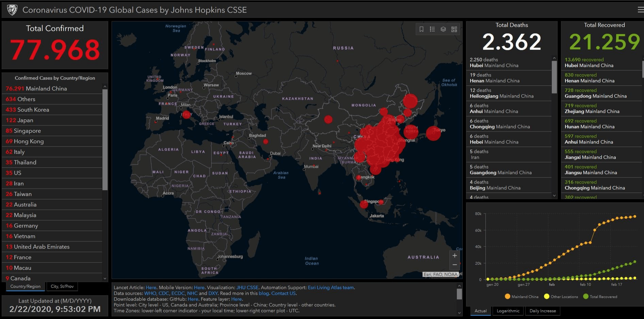Viewport: 644px width, 319px height.
Task: Click the Total Deaths list scrollbar
Action: (x=554, y=78)
